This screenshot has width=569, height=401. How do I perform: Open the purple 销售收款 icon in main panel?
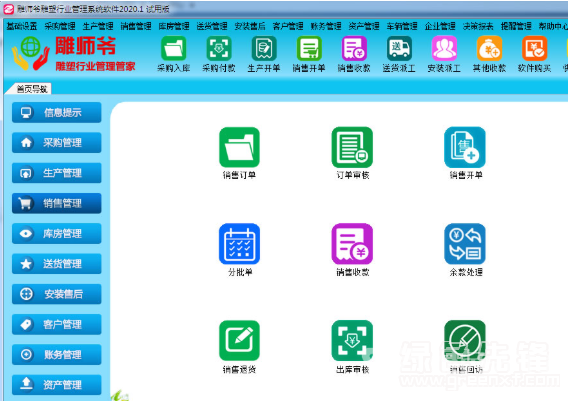click(352, 244)
